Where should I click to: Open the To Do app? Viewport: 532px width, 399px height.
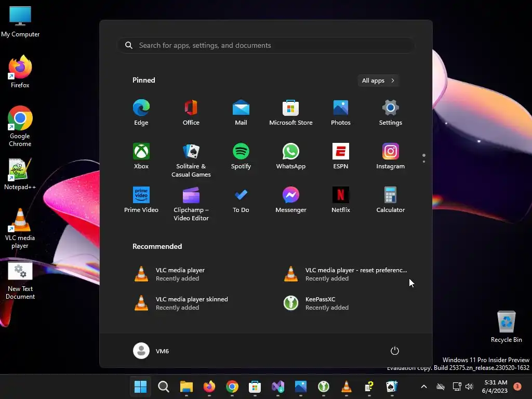click(241, 200)
